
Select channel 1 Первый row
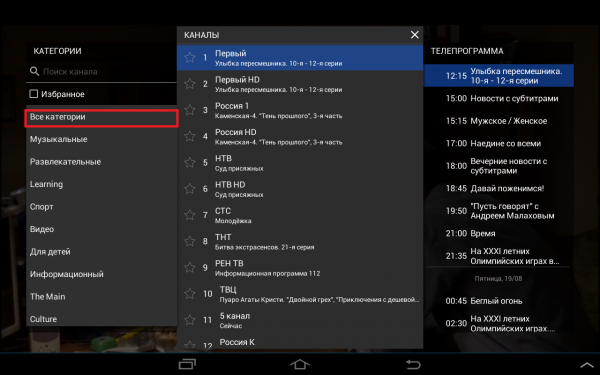pos(300,57)
